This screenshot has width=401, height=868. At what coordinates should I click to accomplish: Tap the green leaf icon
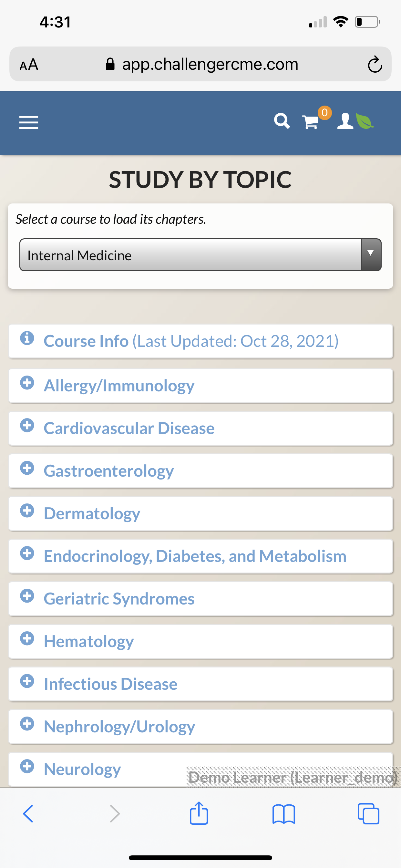point(365,121)
